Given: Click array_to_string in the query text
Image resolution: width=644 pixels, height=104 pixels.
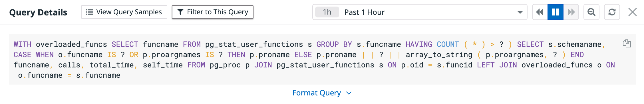Looking at the screenshot, I should [x=439, y=55].
